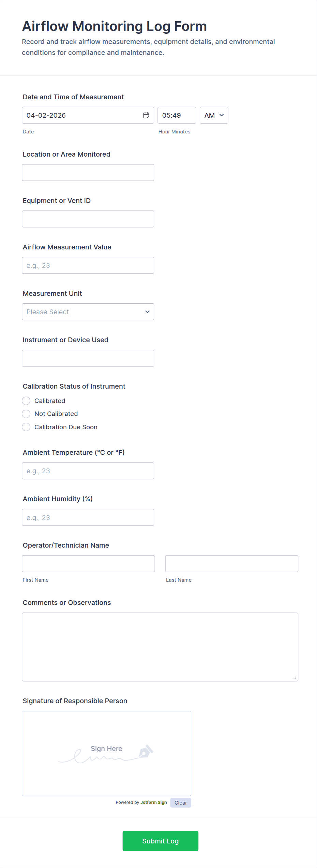
Task: Click the Location or Area Monitored field
Action: pyautogui.click(x=88, y=173)
